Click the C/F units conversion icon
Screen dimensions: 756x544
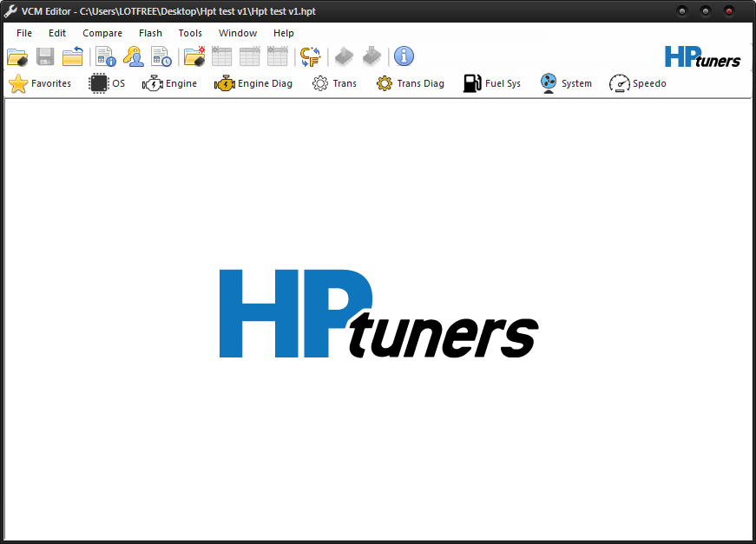pyautogui.click(x=310, y=57)
